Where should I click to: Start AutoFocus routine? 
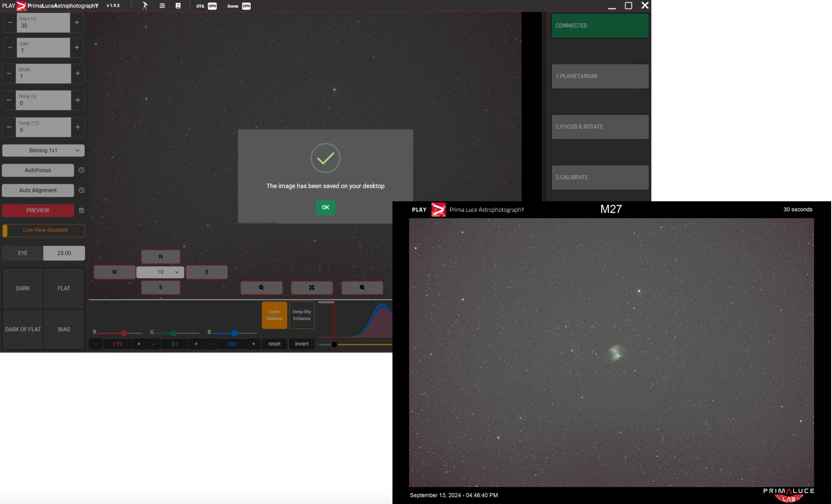[38, 170]
